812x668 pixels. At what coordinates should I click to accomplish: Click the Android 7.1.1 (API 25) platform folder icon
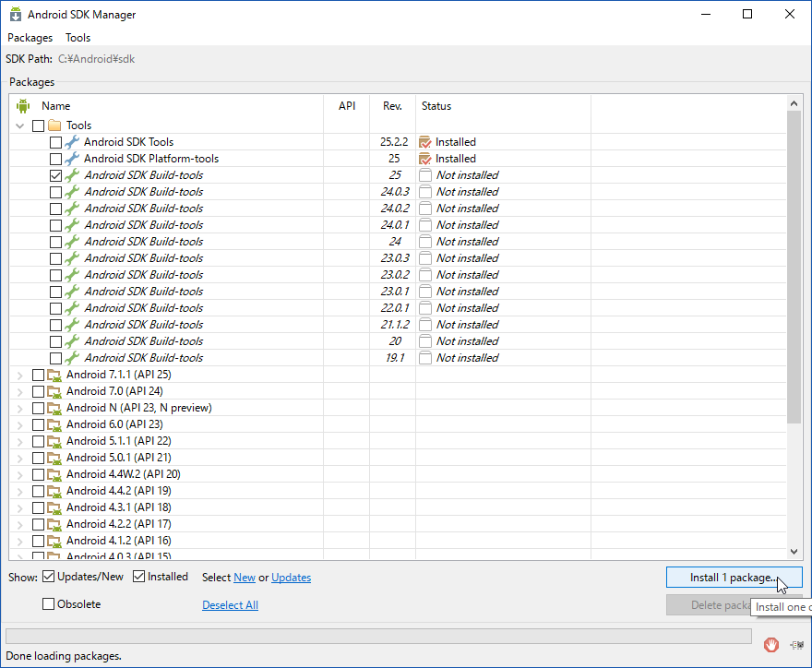click(x=54, y=375)
